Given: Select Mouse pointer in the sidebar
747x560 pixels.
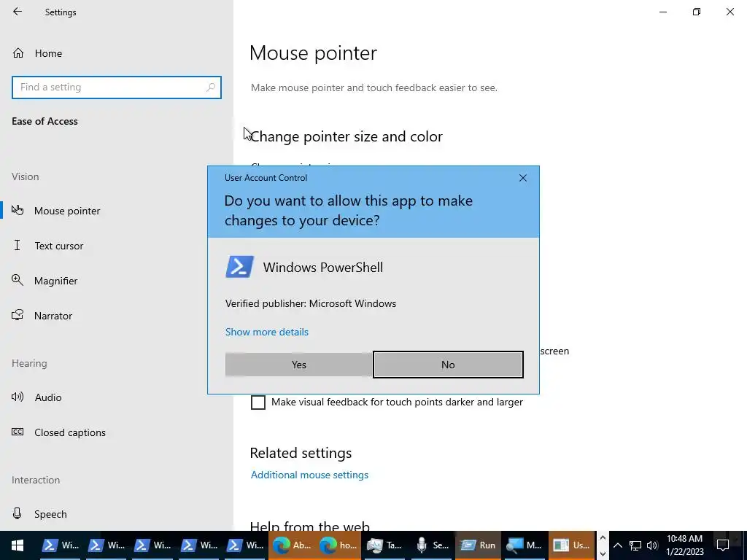Looking at the screenshot, I should pos(66,211).
